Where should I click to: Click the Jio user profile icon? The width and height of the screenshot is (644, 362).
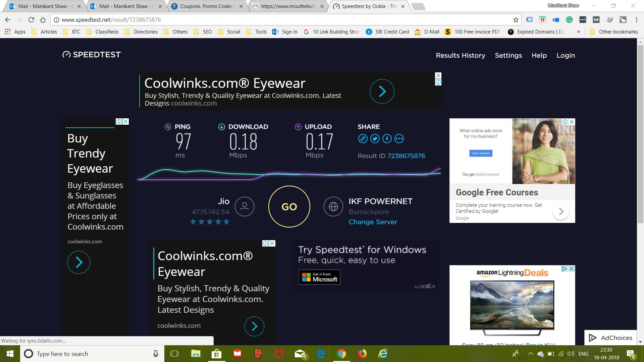(x=244, y=206)
